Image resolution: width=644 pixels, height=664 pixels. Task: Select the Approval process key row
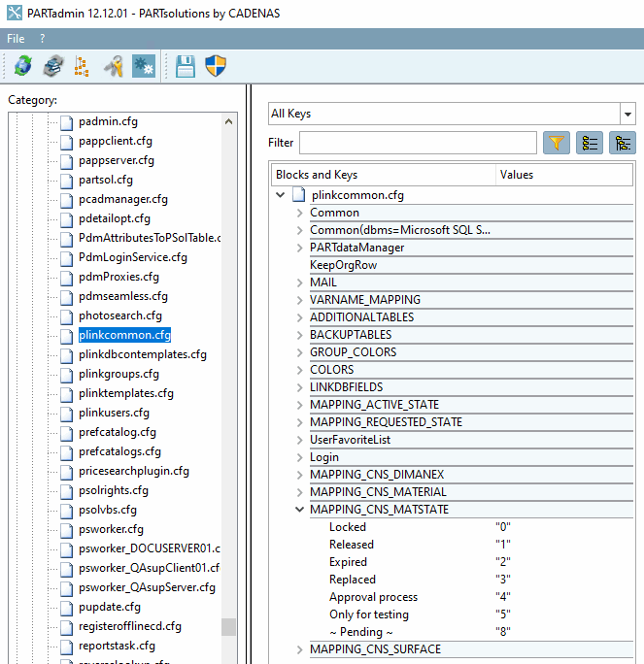click(x=373, y=597)
